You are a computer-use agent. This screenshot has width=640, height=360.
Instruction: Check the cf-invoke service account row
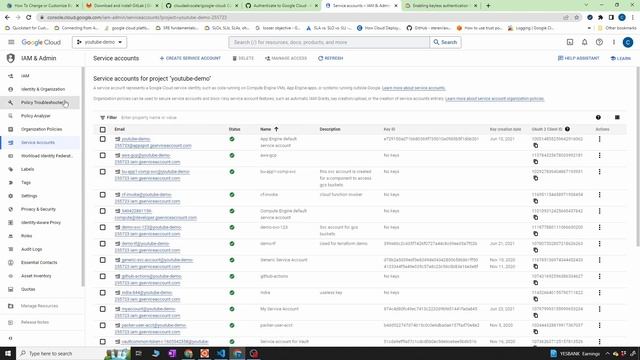click(x=102, y=195)
